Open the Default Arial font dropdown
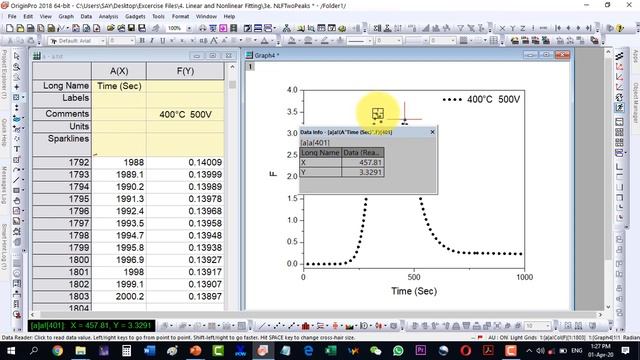The image size is (640, 360). pos(103,41)
